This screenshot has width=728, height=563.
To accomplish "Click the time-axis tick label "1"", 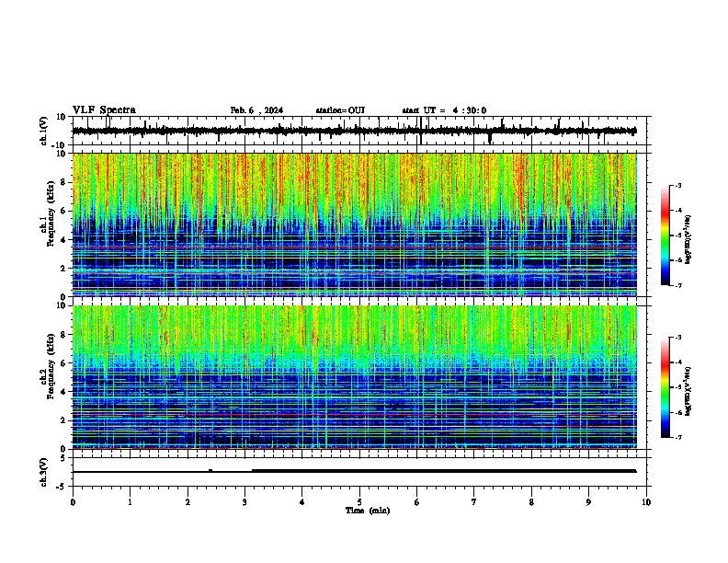I will click(130, 502).
